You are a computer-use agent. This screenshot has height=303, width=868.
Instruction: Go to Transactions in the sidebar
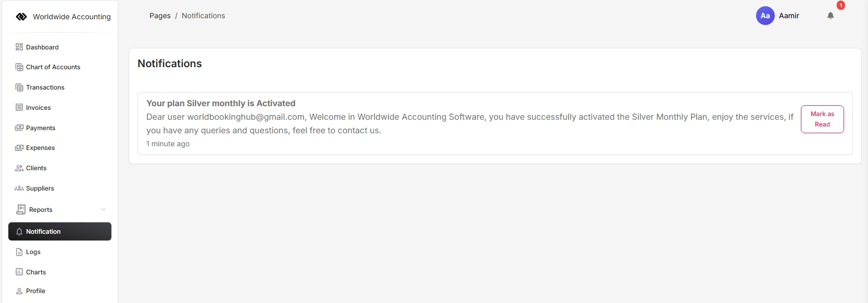coord(45,87)
